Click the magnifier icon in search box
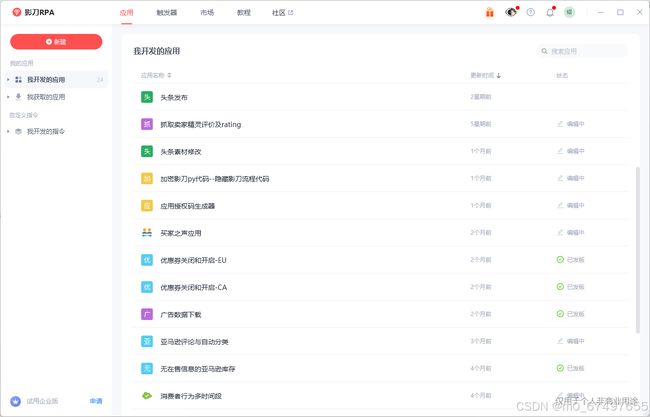 [544, 51]
